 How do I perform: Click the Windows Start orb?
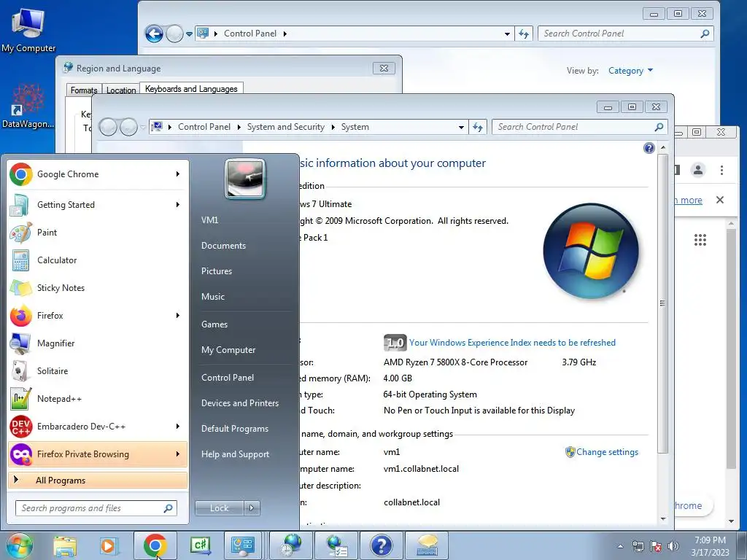[19, 545]
